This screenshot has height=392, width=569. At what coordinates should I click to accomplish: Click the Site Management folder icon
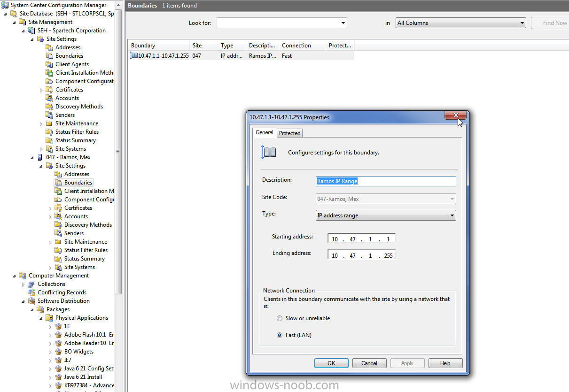(22, 22)
